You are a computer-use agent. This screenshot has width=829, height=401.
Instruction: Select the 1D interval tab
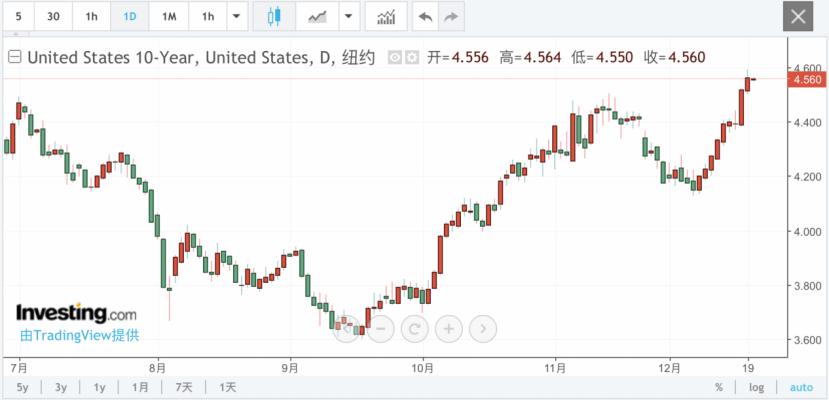(130, 16)
